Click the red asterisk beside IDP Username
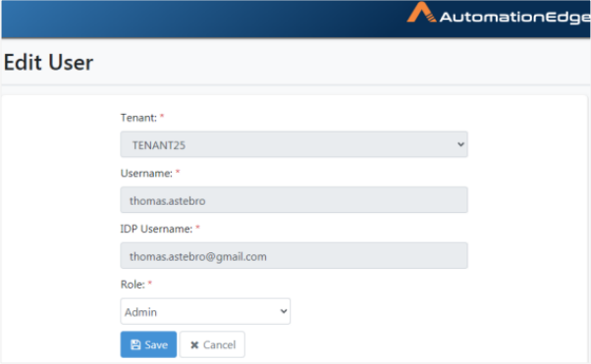 pos(197,228)
